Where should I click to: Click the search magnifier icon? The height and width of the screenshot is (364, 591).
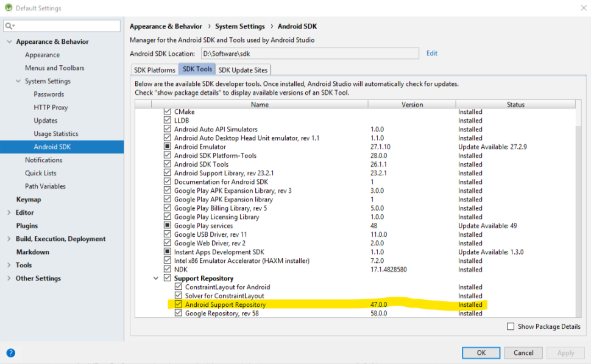(x=9, y=26)
